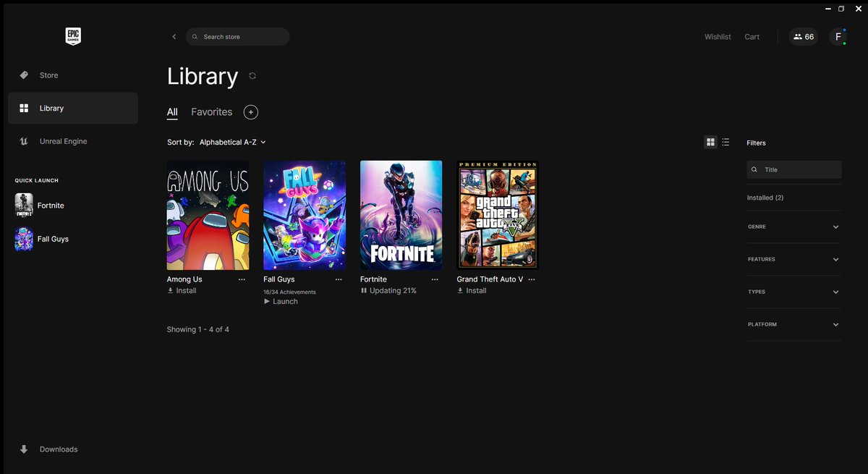Add a new collection with plus button
Image resolution: width=868 pixels, height=474 pixels.
[251, 112]
